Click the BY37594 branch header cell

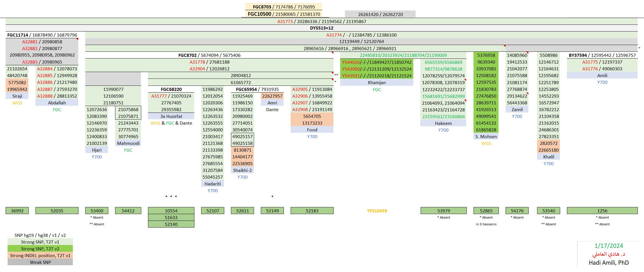click(x=602, y=55)
